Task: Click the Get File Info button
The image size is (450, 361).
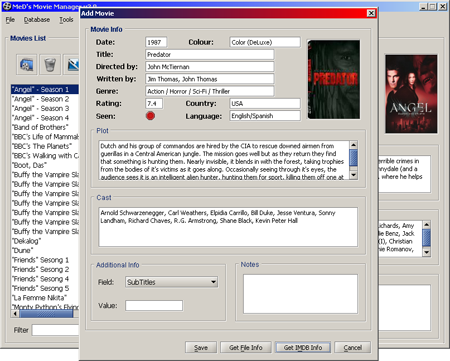Action: (x=246, y=347)
